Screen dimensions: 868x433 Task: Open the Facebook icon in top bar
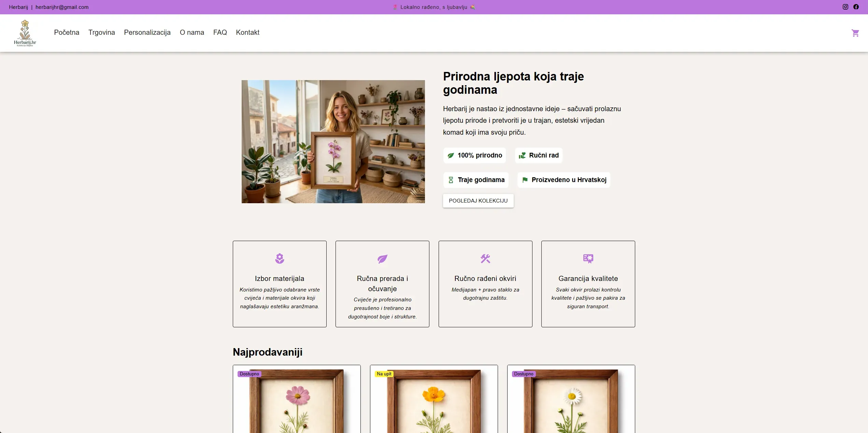click(x=856, y=7)
